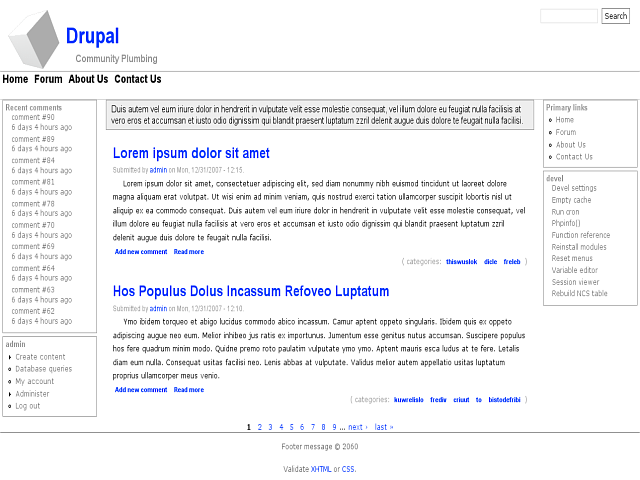This screenshot has width=640, height=480.
Task: Open Phpinfo() link
Action: click(x=565, y=223)
